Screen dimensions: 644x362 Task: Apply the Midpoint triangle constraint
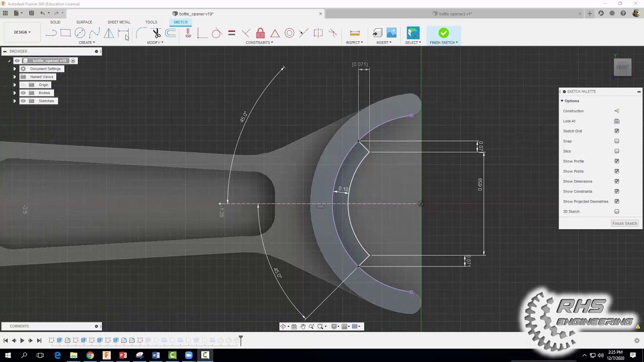(275, 33)
